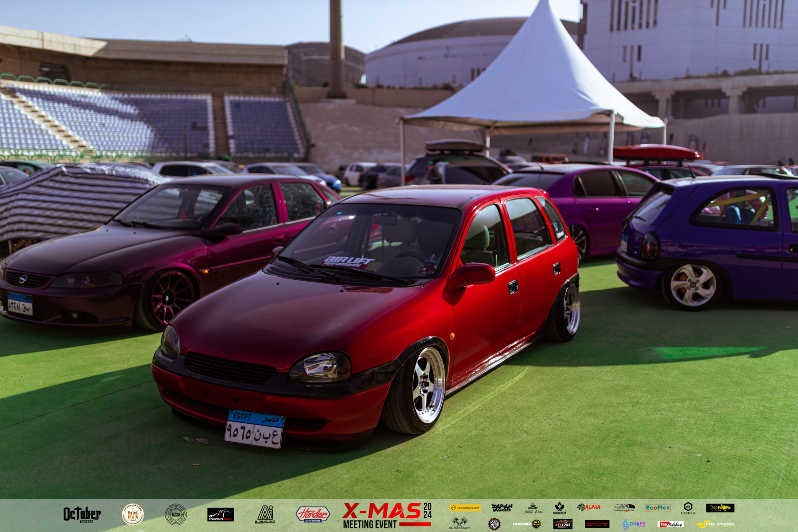Click the Händler Auto Service badge
Image resolution: width=798 pixels, height=532 pixels.
[313, 514]
